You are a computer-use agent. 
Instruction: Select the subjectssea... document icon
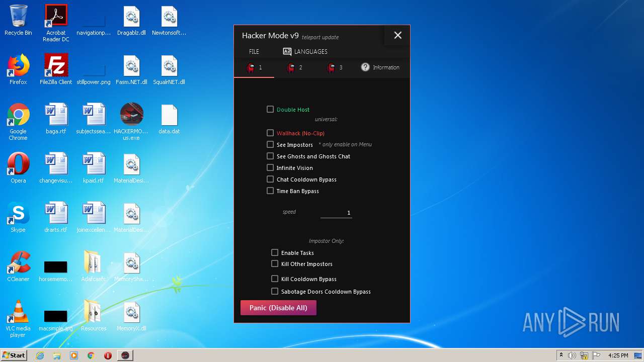tap(94, 119)
